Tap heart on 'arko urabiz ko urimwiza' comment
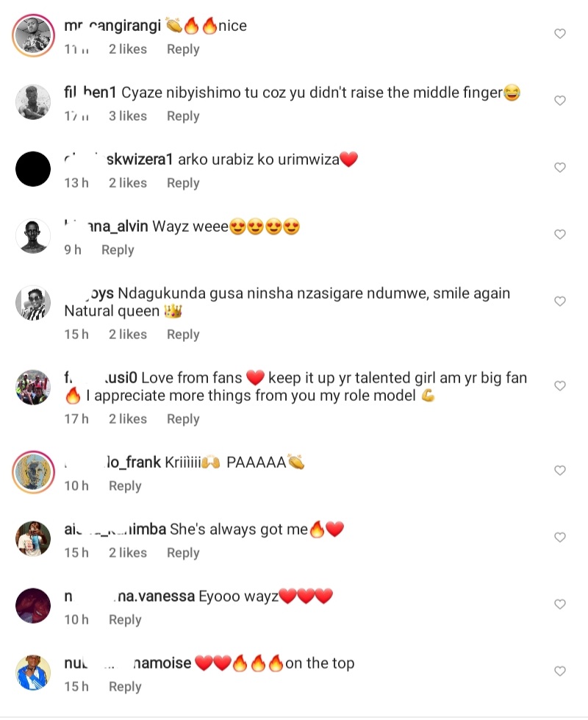This screenshot has height=720, width=588. tap(559, 168)
